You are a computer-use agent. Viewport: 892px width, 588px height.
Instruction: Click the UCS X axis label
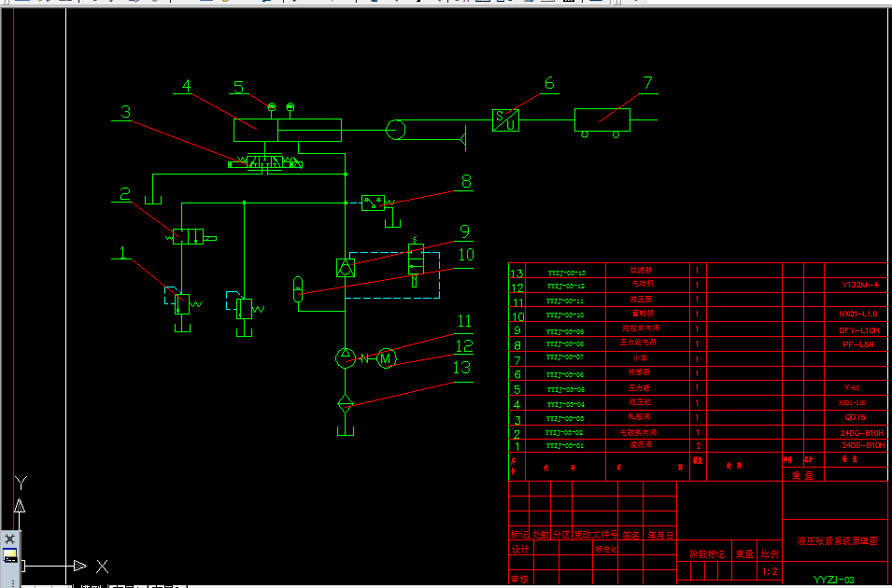103,566
